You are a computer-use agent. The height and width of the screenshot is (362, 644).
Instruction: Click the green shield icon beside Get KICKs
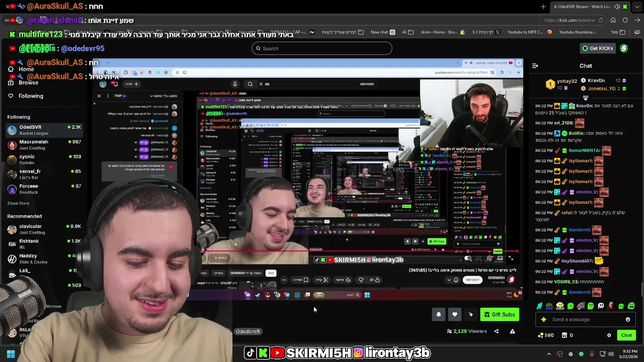624,48
